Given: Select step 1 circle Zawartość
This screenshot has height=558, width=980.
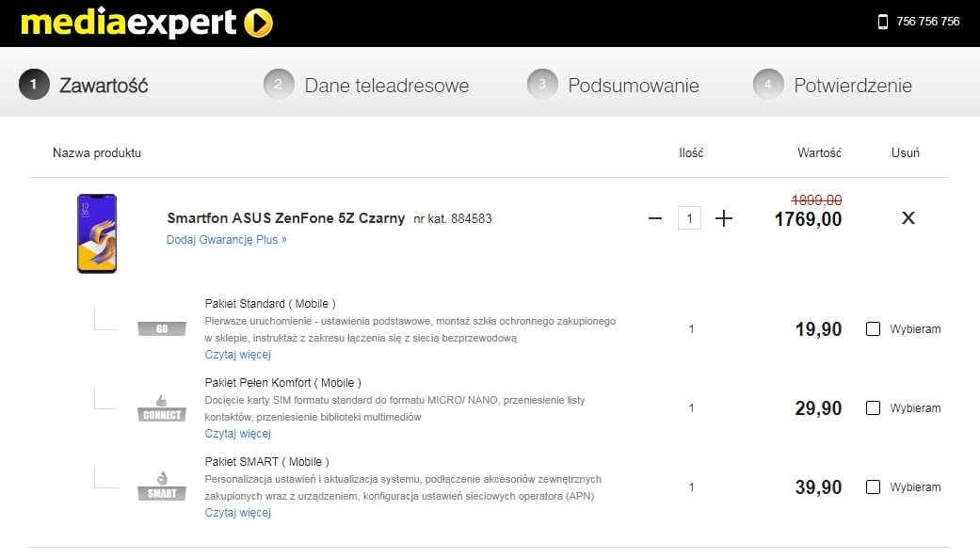Looking at the screenshot, I should [x=34, y=85].
